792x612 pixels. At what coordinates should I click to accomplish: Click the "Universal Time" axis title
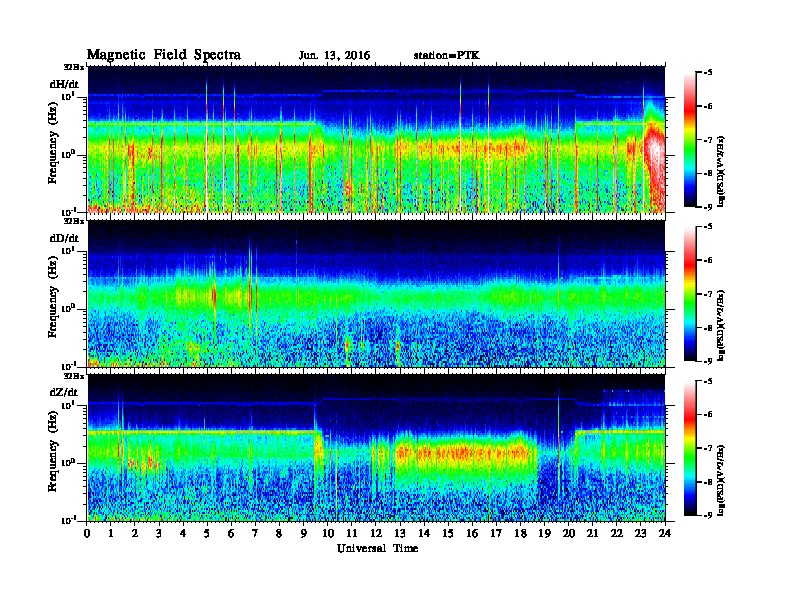pyautogui.click(x=377, y=548)
